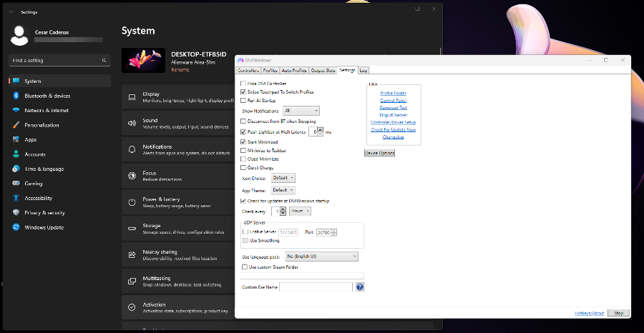Click the Network & internet icon
This screenshot has width=644, height=333.
(x=16, y=110)
